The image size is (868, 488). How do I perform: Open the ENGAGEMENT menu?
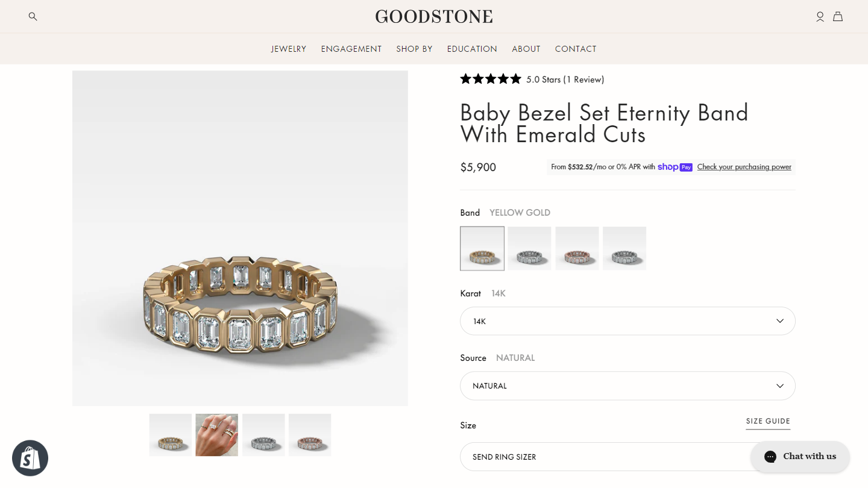(351, 49)
